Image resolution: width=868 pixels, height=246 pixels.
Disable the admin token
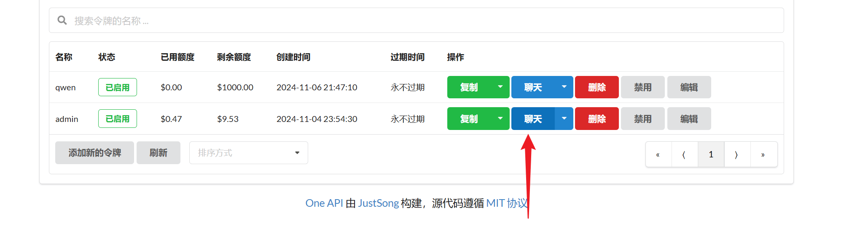pos(642,119)
